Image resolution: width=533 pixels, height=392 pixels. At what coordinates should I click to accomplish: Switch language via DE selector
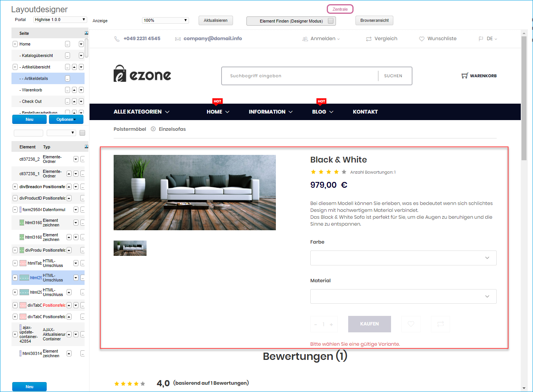(488, 39)
